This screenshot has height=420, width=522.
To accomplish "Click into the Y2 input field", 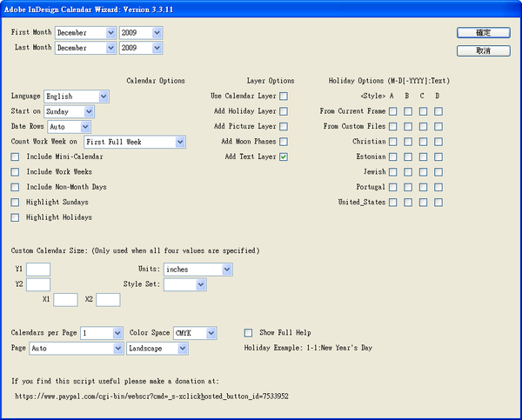I will (38, 285).
